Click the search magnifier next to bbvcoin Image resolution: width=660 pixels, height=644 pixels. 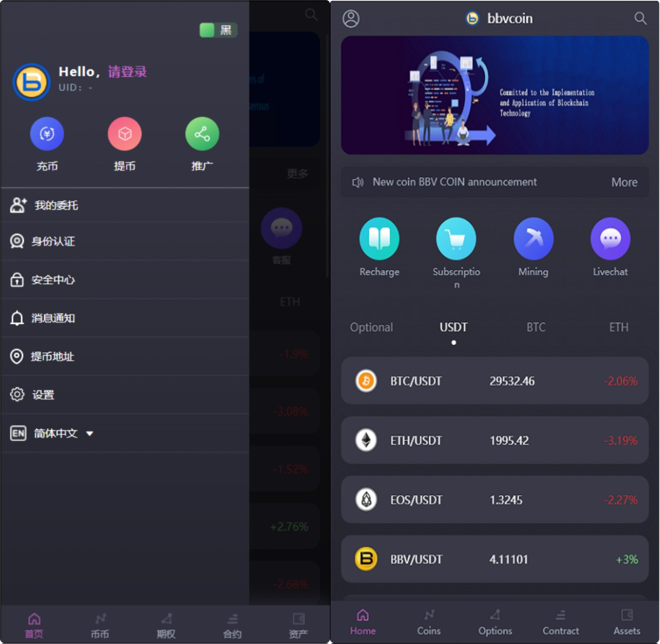640,18
